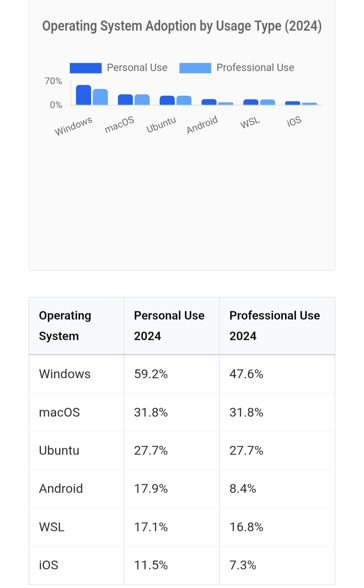The width and height of the screenshot is (364, 588).
Task: Click the Operating System column header
Action: point(65,326)
